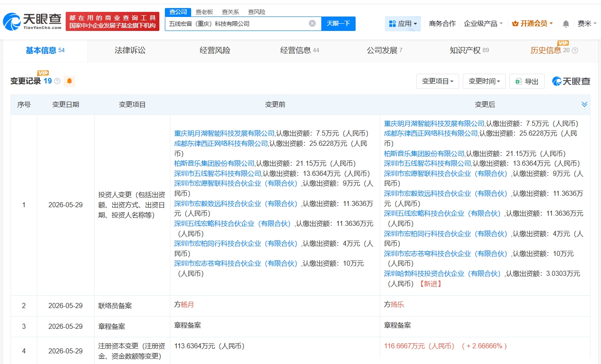
Task: Click the 注册资本变更 change item cell
Action: tap(132, 351)
